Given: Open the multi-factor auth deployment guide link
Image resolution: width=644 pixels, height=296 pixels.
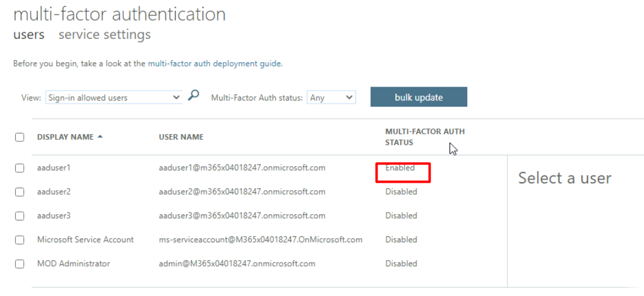Looking at the screenshot, I should pyautogui.click(x=215, y=63).
